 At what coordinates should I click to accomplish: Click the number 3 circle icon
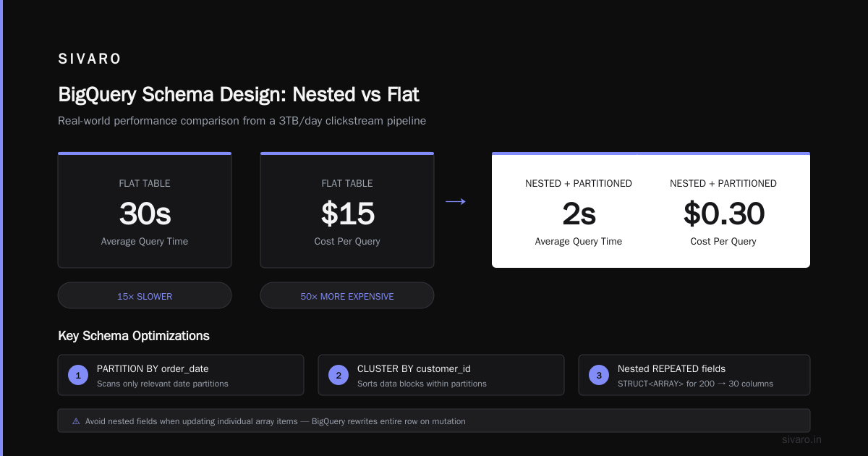coord(599,375)
